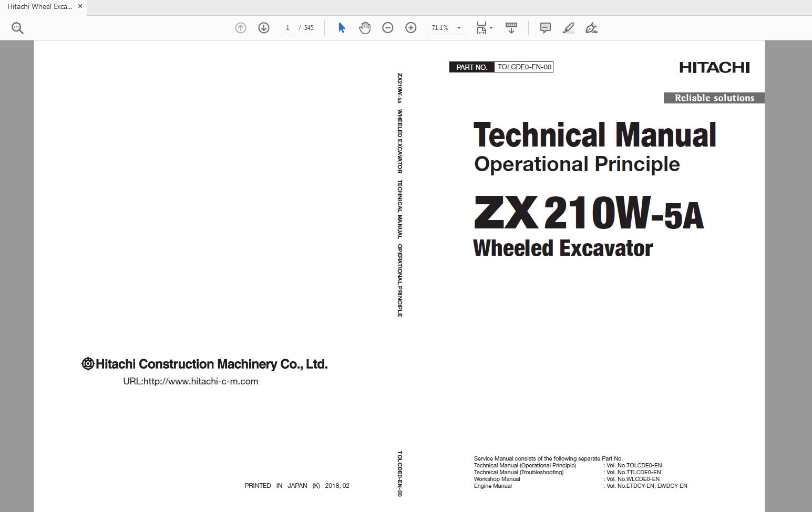The width and height of the screenshot is (812, 512).
Task: Go to next page arrow
Action: [x=264, y=28]
